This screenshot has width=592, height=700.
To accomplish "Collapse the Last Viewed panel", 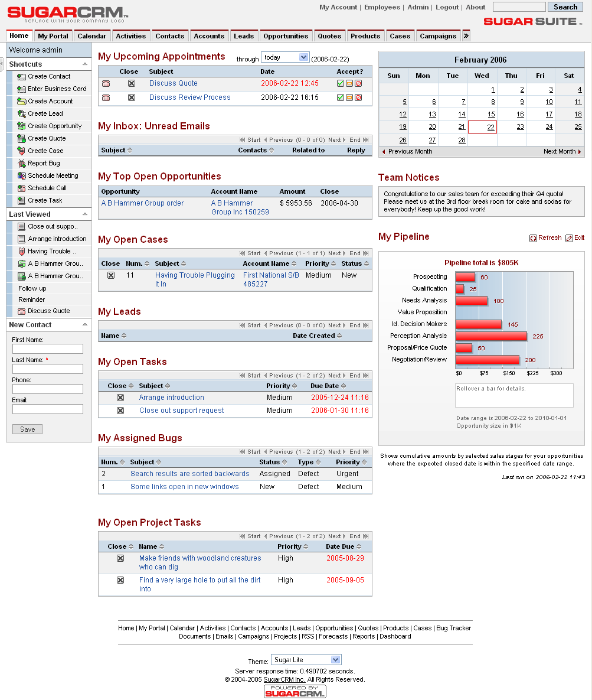I will (85, 214).
